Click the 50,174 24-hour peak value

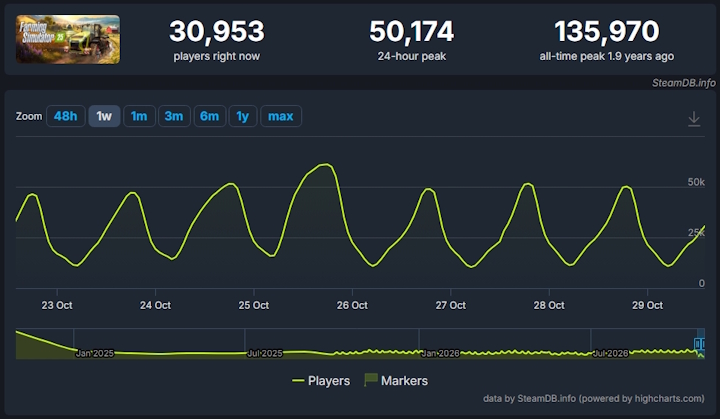tap(412, 31)
